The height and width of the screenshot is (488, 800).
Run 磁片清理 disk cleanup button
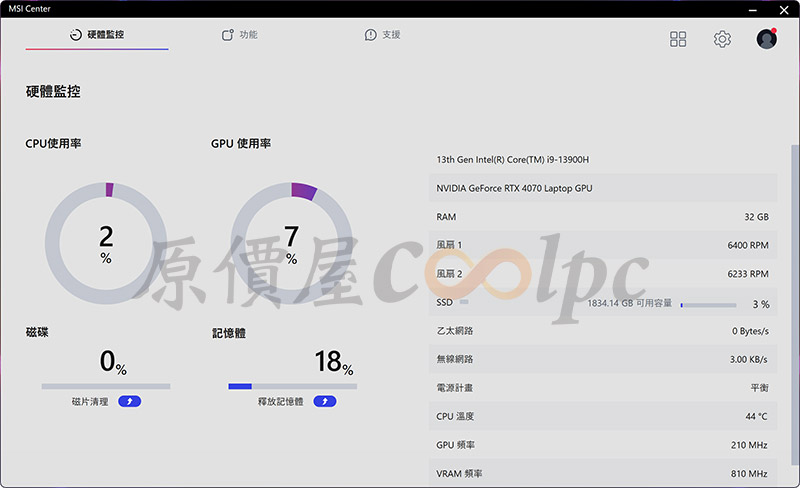130,402
